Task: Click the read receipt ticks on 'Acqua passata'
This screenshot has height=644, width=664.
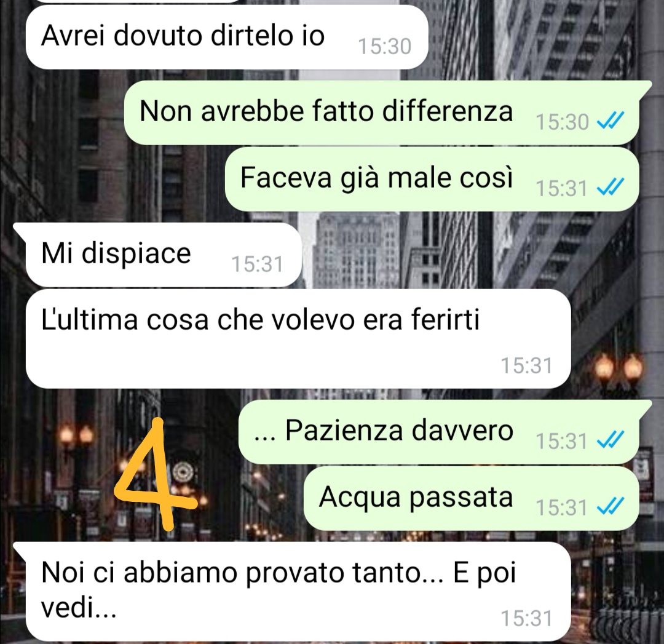Action: coord(610,506)
